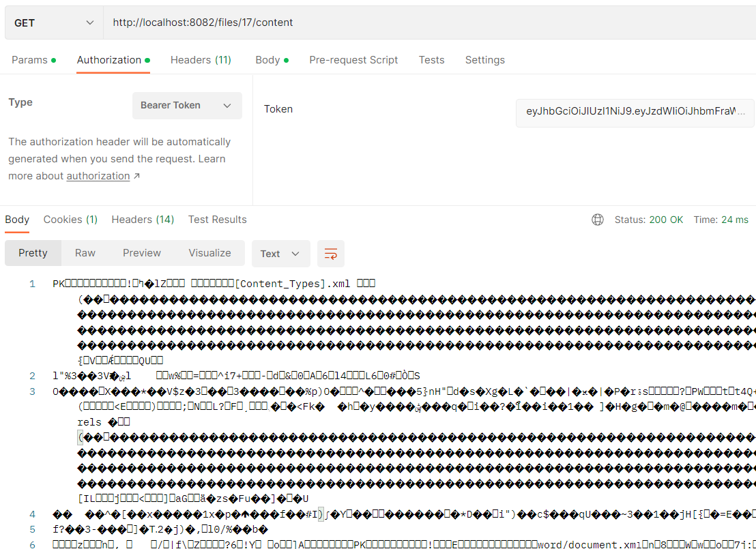Switch to the Settings tab
756x549 pixels.
484,60
